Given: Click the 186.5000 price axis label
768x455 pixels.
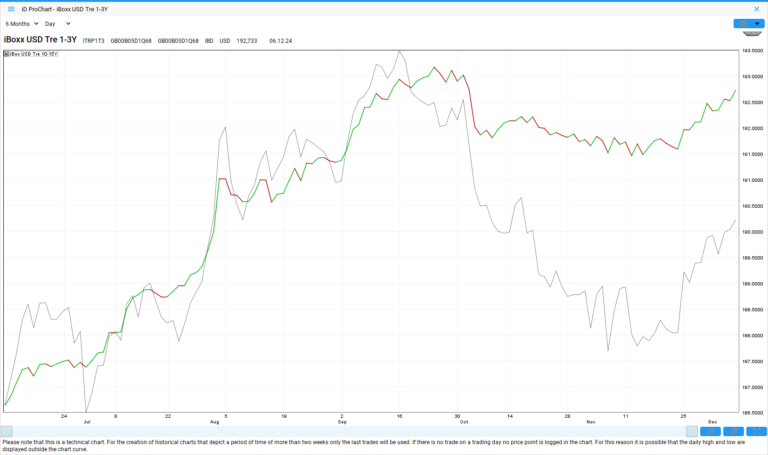Looking at the screenshot, I should pyautogui.click(x=752, y=413).
